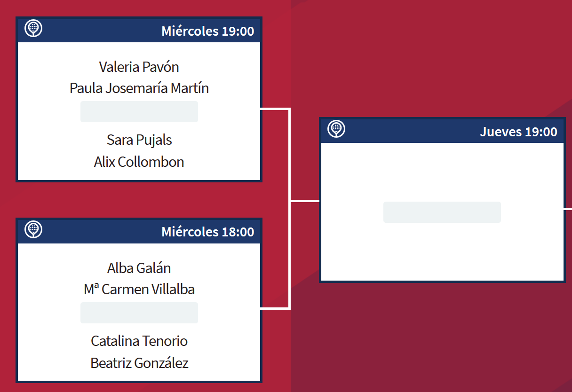The image size is (572, 392).
Task: Click score box between Pavón and Pujals pairs
Action: (139, 112)
